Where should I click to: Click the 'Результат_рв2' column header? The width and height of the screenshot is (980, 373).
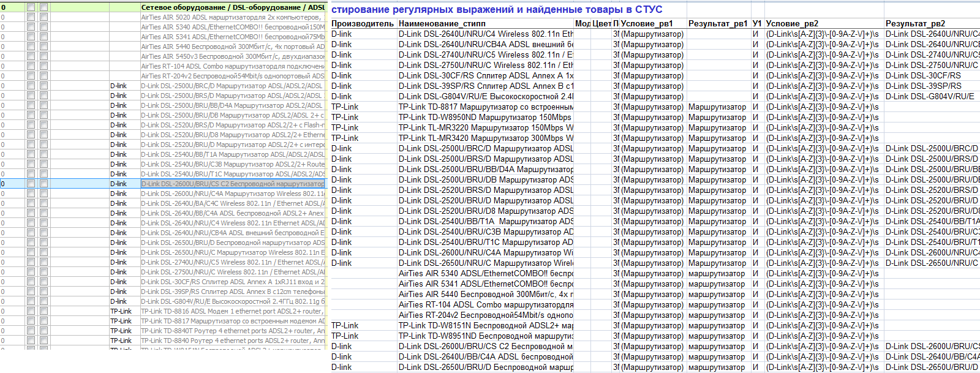915,23
